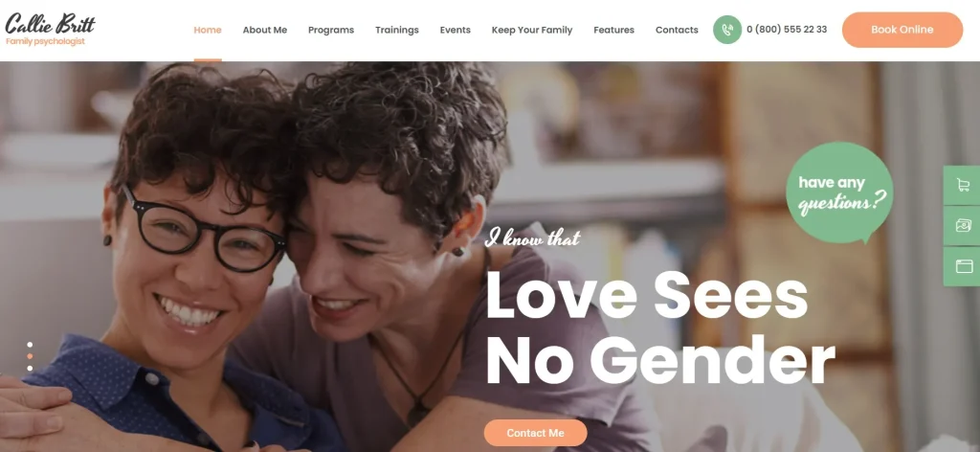Click the Contact Me button
The width and height of the screenshot is (980, 452).
(x=536, y=433)
